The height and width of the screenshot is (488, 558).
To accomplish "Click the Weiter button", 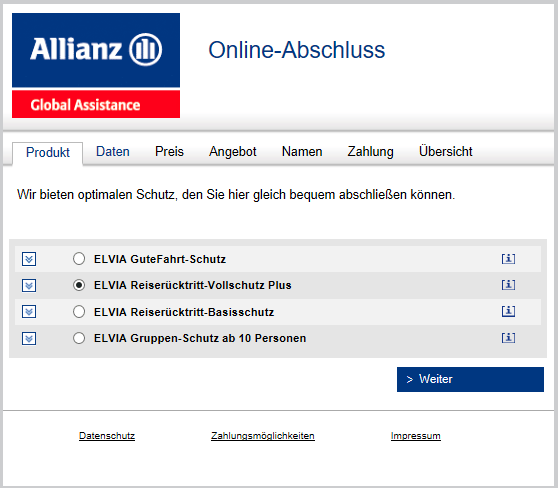I will point(470,379).
